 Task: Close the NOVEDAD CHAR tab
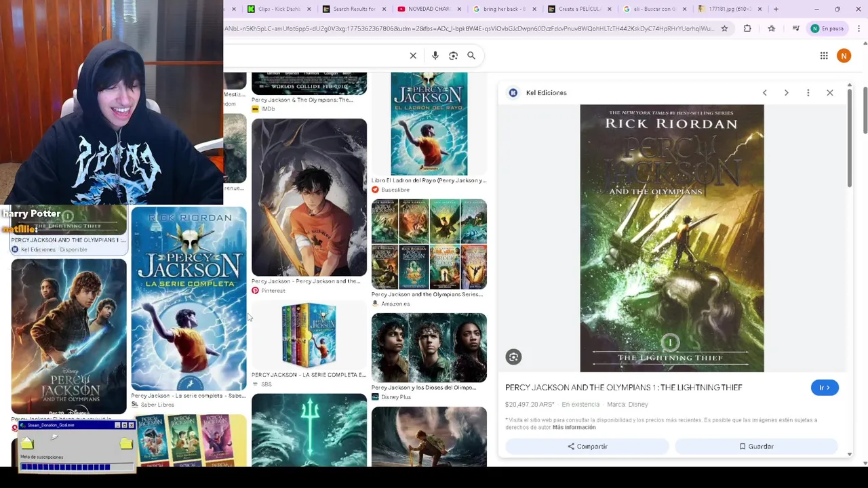coord(459,9)
